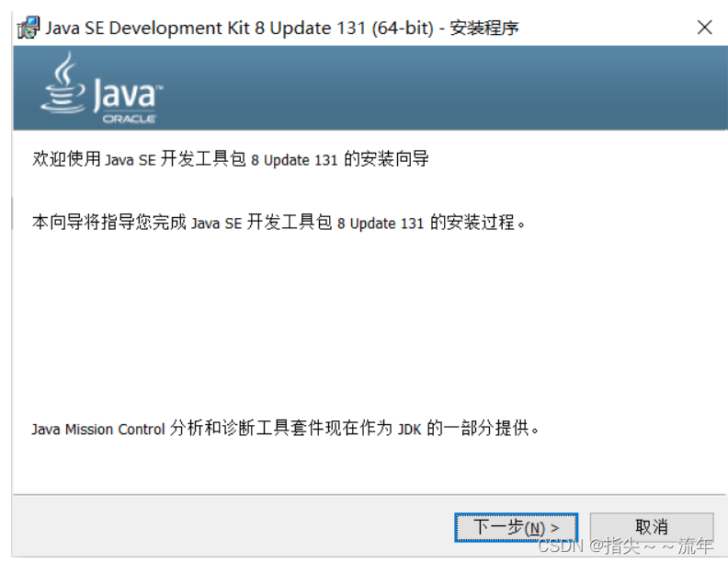Click the installer icon in title bar

coord(28,28)
